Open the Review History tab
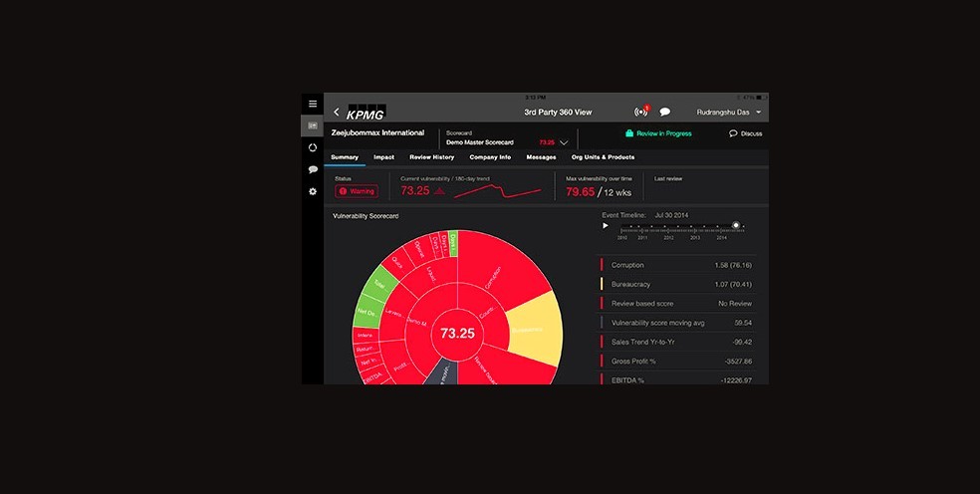This screenshot has height=494, width=980. tap(431, 157)
